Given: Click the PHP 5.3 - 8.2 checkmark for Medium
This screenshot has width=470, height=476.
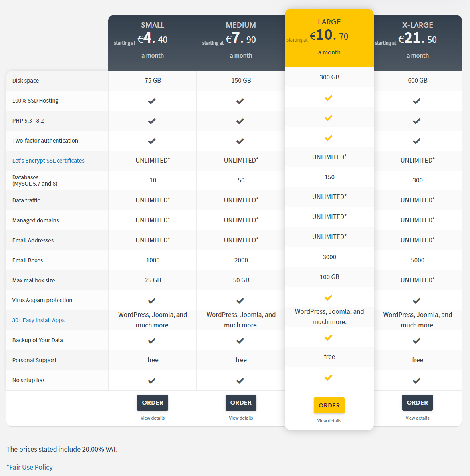Looking at the screenshot, I should pyautogui.click(x=240, y=121).
